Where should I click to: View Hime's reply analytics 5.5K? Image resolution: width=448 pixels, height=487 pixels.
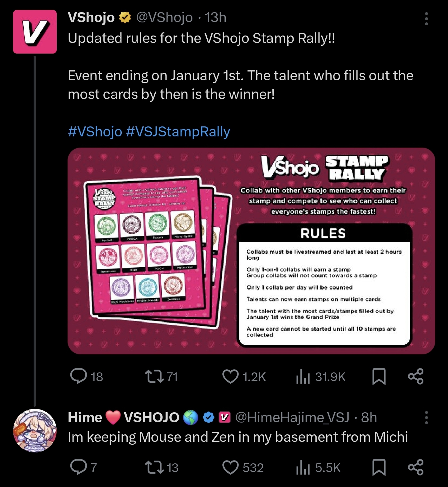coord(318,467)
